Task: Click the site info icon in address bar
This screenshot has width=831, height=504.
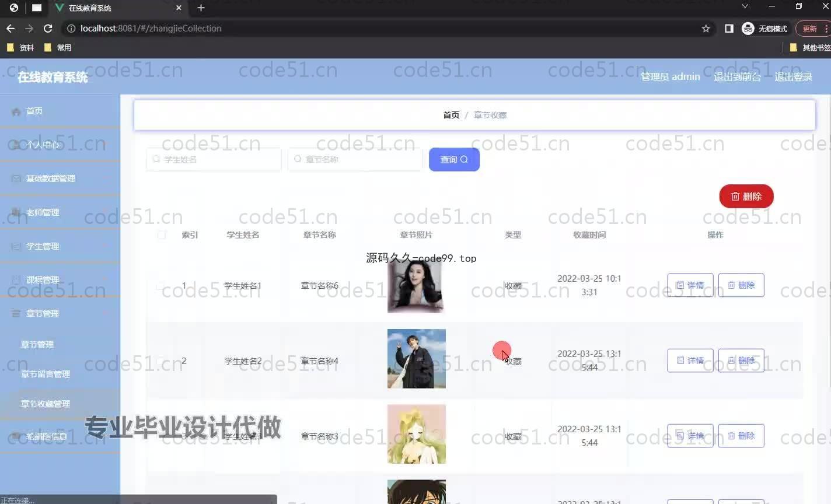Action: tap(71, 28)
